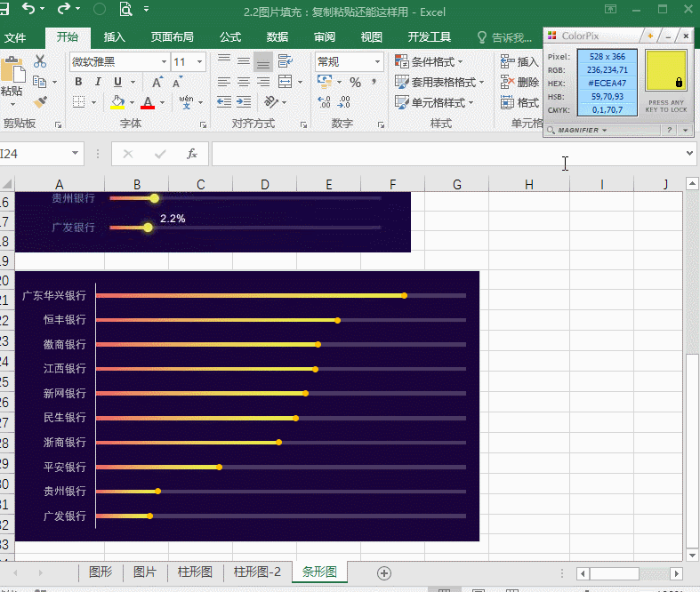The image size is (700, 592).
Task: Click the Select All corner triangle
Action: pyautogui.click(x=7, y=184)
